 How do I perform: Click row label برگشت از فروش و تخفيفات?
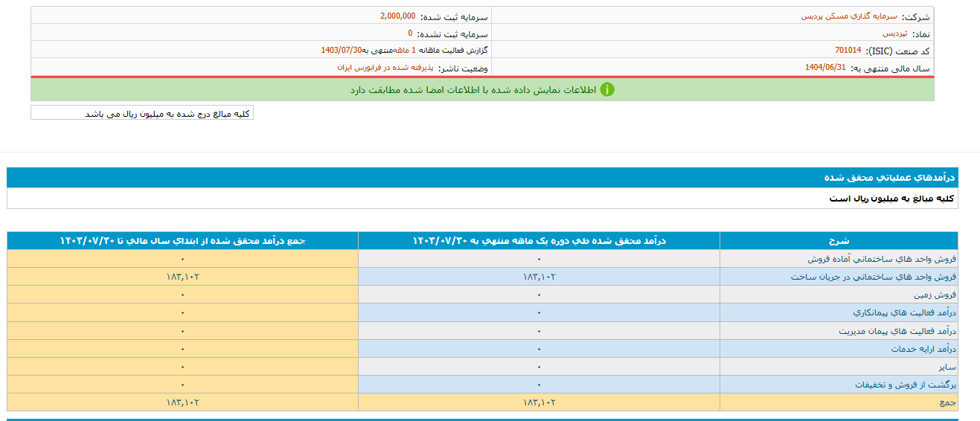point(906,385)
